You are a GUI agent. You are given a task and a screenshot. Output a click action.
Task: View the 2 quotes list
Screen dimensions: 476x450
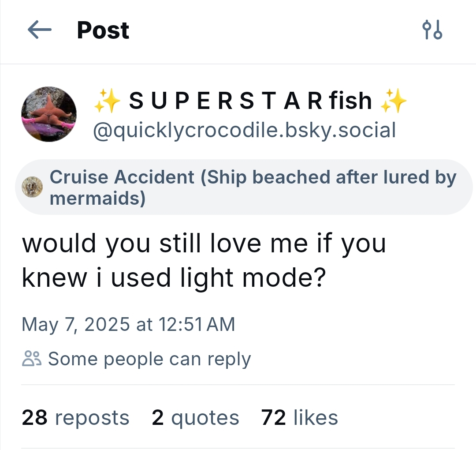[195, 418]
